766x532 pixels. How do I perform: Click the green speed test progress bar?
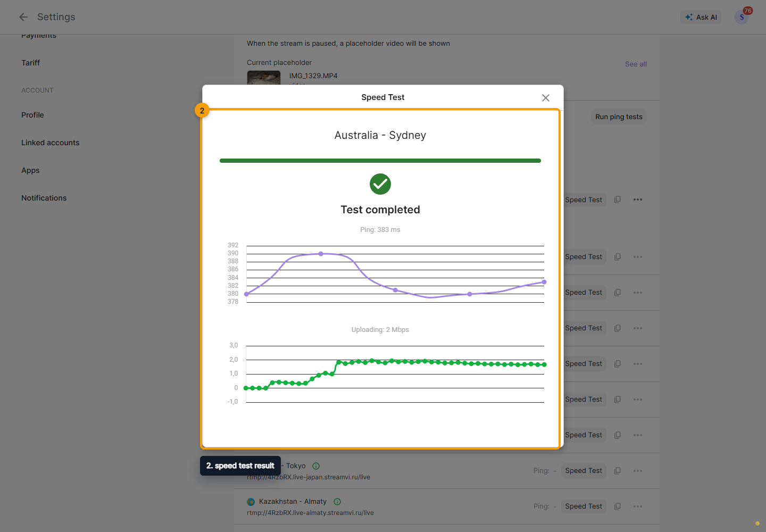[x=380, y=161]
